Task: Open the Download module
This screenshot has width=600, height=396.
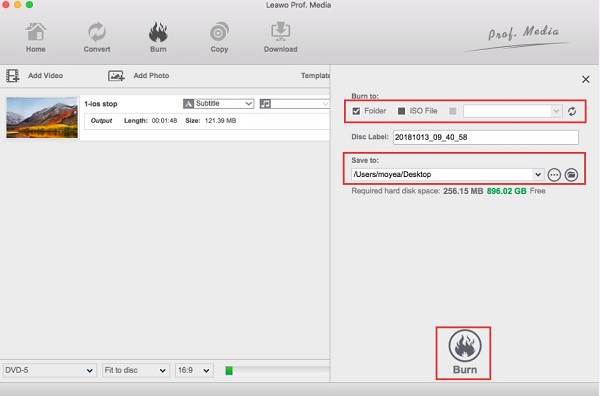Action: tap(280, 32)
